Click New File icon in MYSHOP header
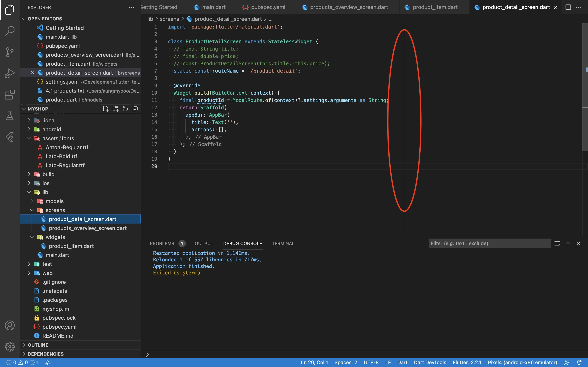The image size is (588, 367). [106, 109]
